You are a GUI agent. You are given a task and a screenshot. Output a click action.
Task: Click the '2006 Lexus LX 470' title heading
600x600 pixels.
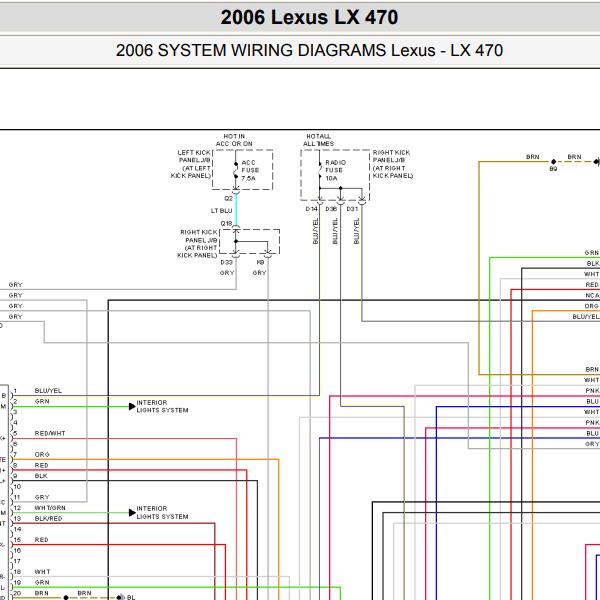[x=309, y=17]
